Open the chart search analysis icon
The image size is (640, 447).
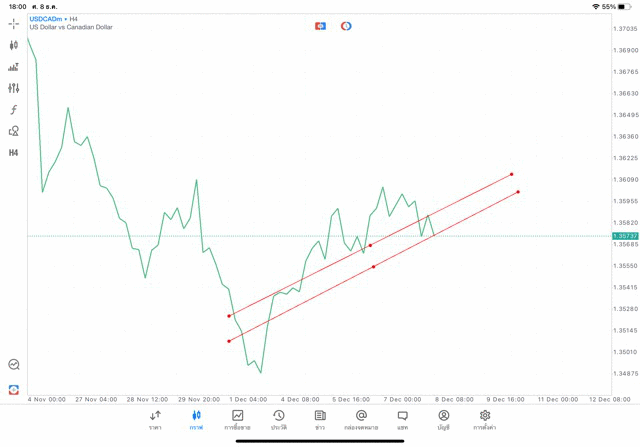14,365
